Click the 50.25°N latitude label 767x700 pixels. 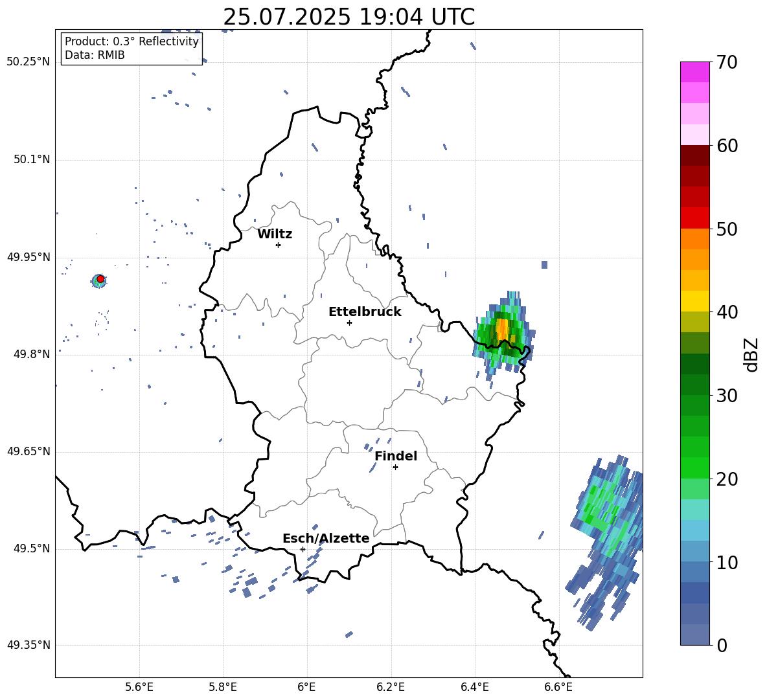tap(29, 62)
